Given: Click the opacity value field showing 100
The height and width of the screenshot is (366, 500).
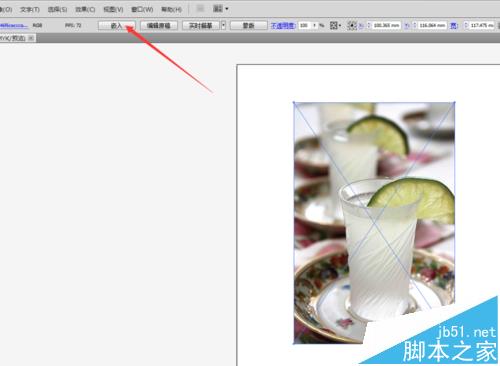Looking at the screenshot, I should 305,25.
